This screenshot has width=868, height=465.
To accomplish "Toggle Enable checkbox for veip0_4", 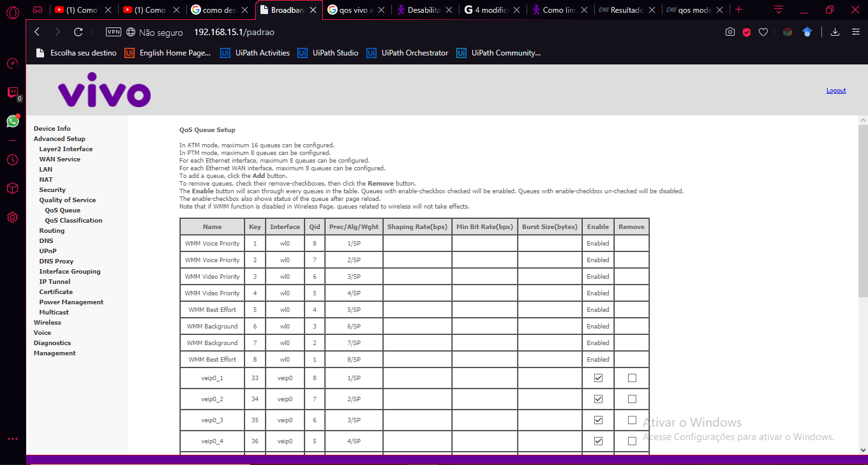I will point(598,441).
